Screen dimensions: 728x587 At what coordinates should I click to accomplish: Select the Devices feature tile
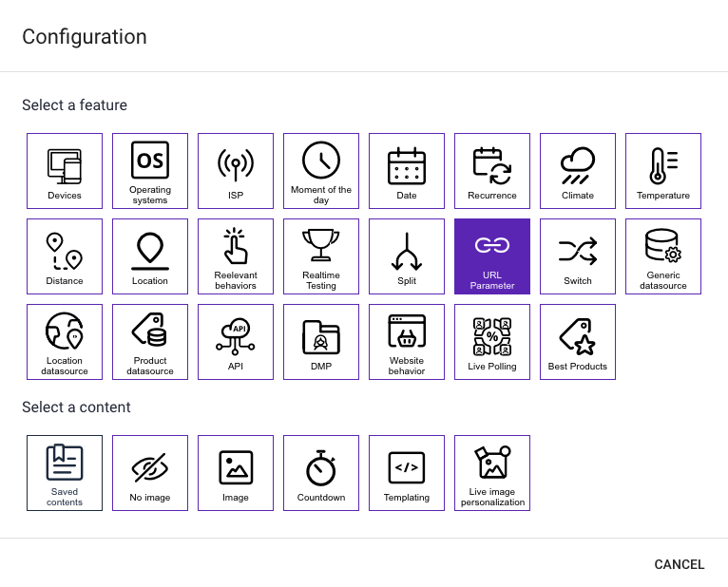(65, 171)
